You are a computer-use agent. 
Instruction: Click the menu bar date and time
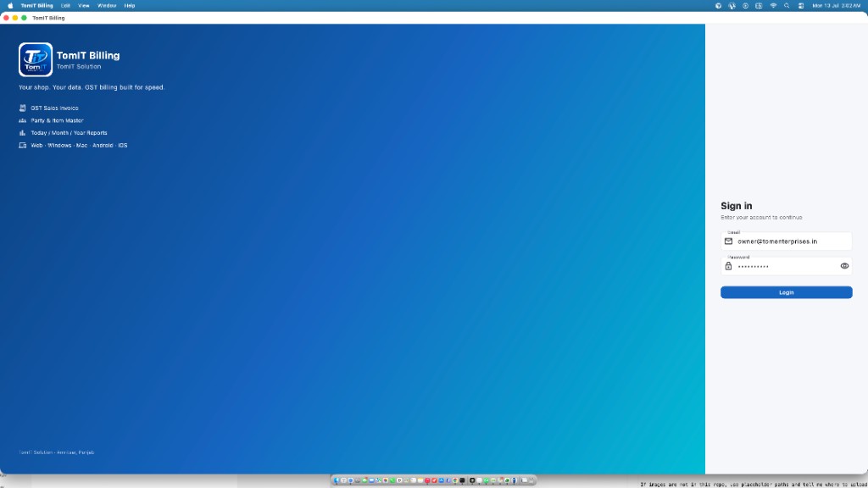tap(837, 6)
